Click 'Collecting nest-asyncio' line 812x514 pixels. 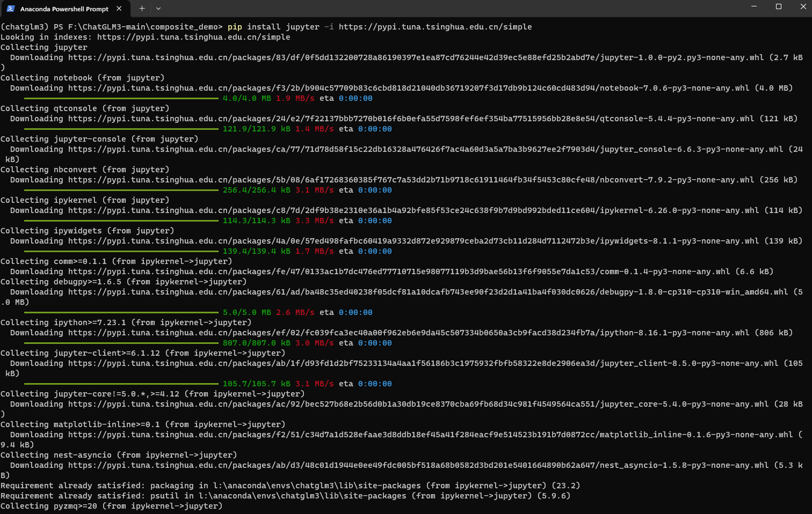coord(118,455)
